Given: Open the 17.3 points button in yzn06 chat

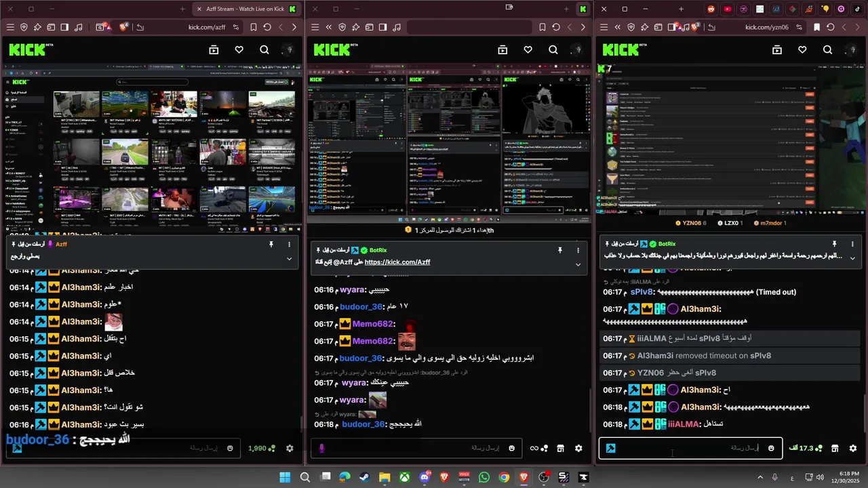Looking at the screenshot, I should [x=806, y=448].
